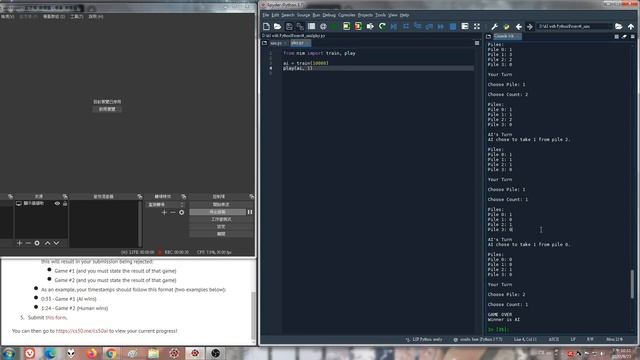The image size is (640, 360).
Task: Add a transition with plus in OBS
Action: click(x=164, y=212)
